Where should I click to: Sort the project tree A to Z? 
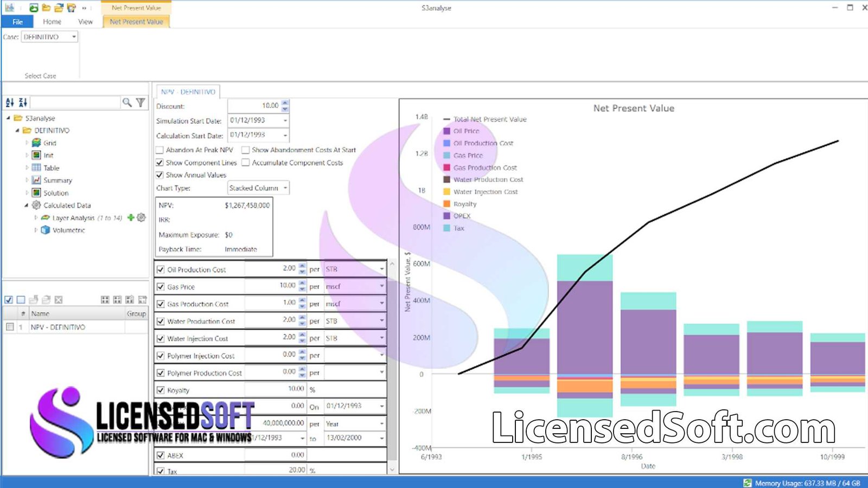(10, 102)
